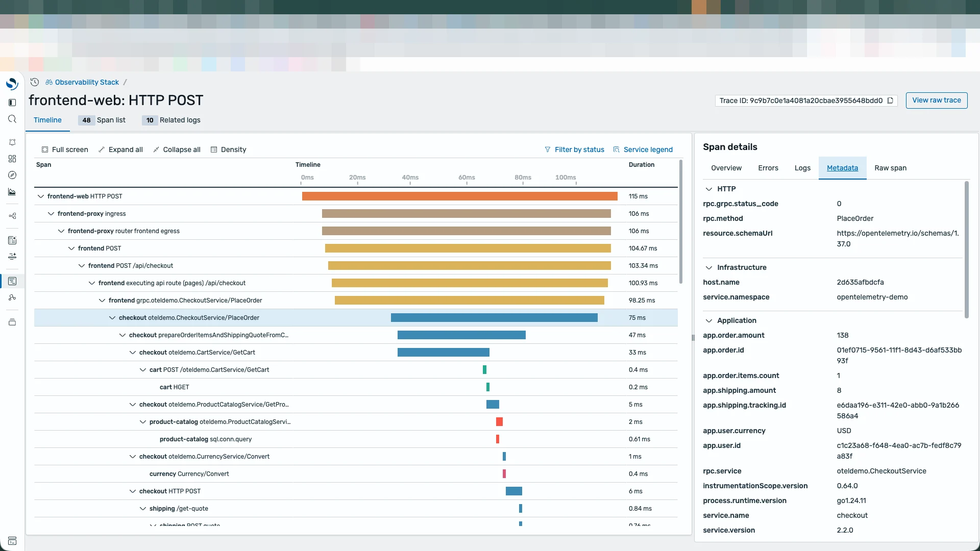
Task: Switch to the Timeline tab
Action: click(47, 120)
